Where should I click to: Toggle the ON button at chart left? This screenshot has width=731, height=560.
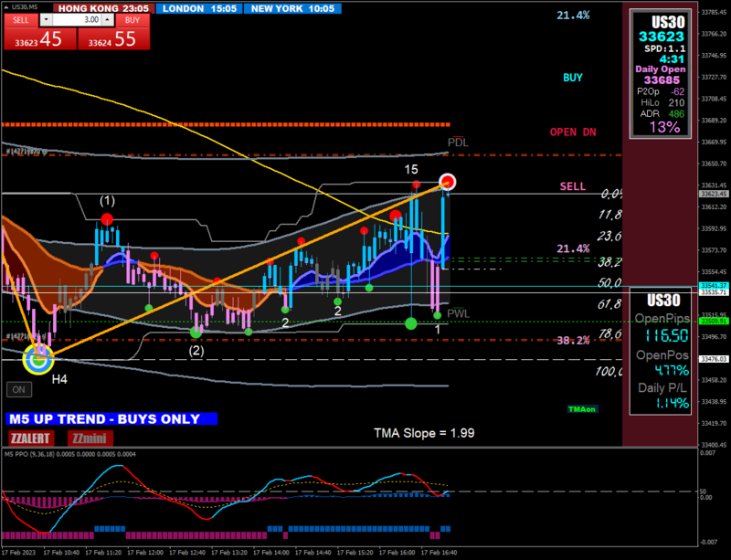coord(19,389)
